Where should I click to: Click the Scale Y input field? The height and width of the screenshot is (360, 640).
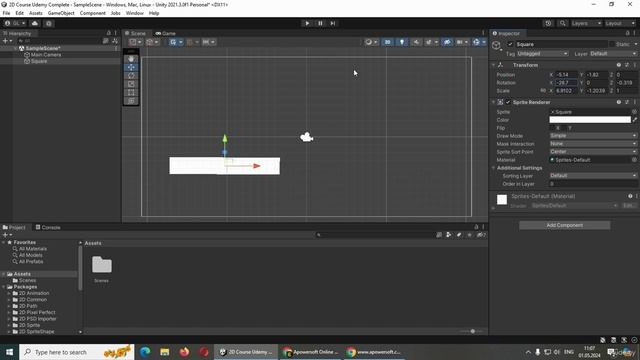coord(596,91)
